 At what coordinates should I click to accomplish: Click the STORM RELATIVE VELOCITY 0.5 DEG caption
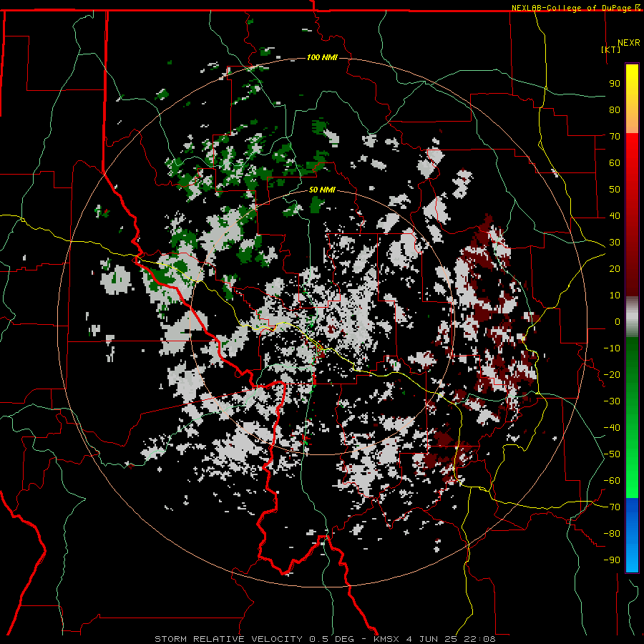click(254, 639)
